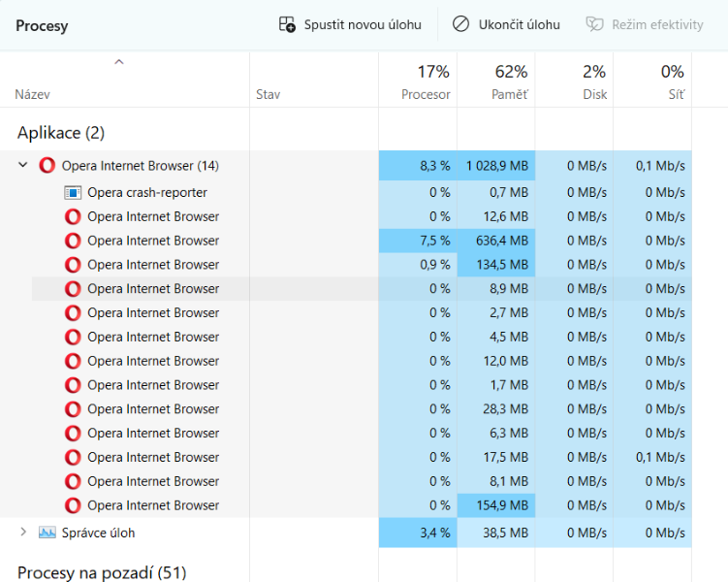The width and height of the screenshot is (728, 582).
Task: Sort processes by Disk 2% column
Action: (574, 80)
